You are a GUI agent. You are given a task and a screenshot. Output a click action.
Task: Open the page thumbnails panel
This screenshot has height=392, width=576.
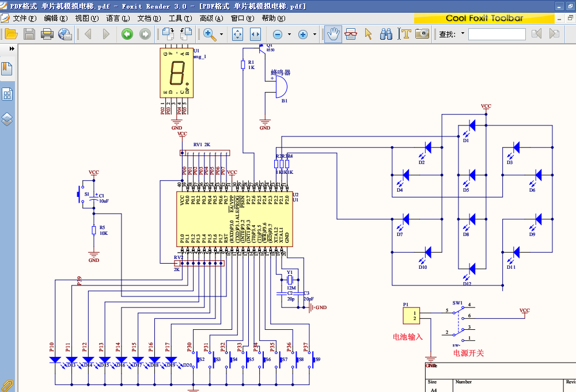(x=7, y=94)
